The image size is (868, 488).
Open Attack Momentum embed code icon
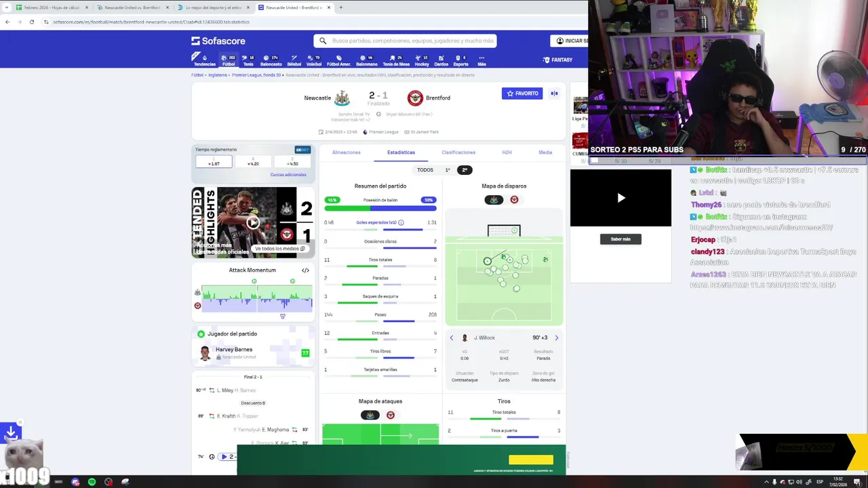click(x=305, y=270)
